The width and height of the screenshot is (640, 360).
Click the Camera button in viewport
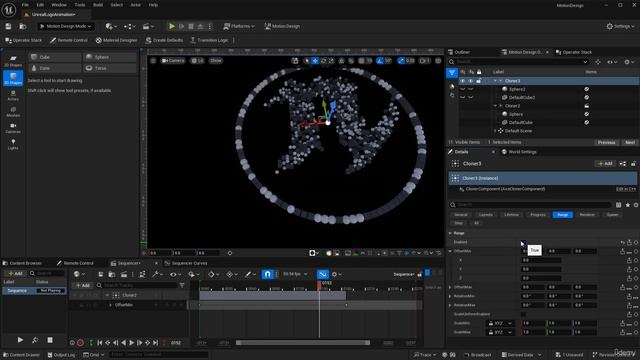pos(173,61)
